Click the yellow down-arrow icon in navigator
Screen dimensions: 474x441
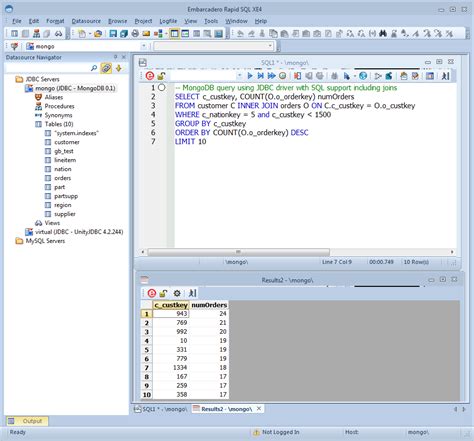tap(119, 68)
